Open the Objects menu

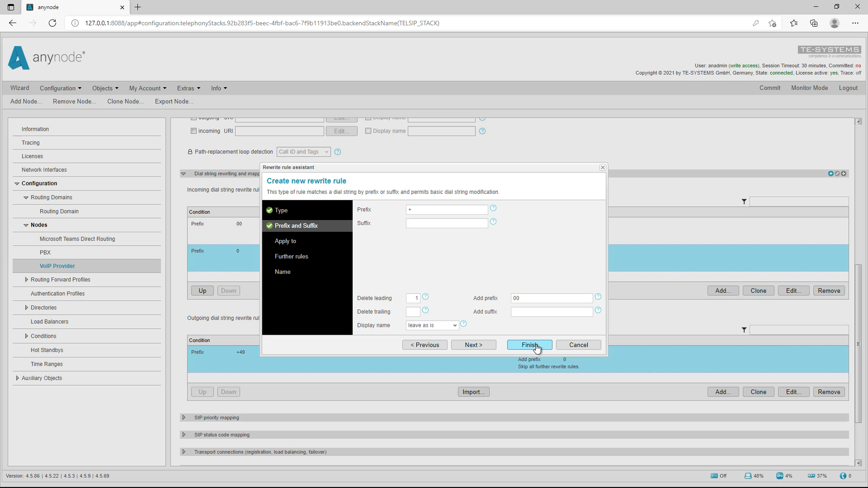pyautogui.click(x=105, y=88)
